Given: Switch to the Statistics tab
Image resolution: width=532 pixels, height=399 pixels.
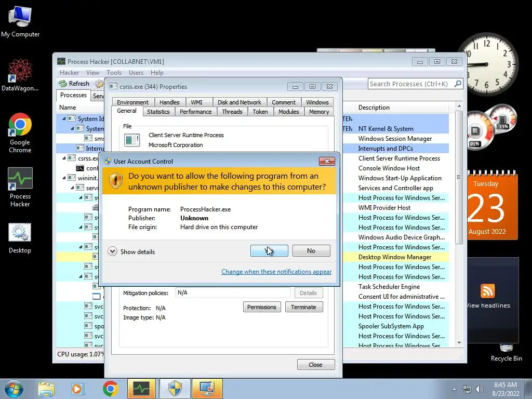Looking at the screenshot, I should pos(158,112).
